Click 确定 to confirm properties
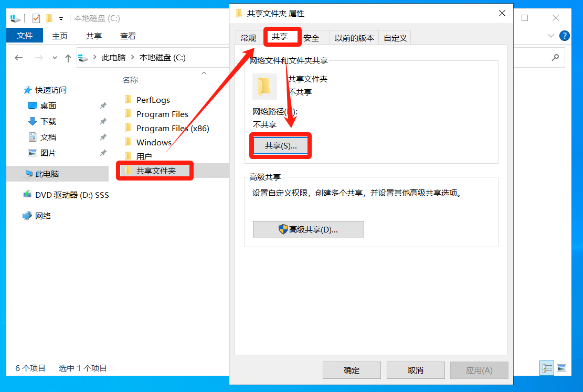The height and width of the screenshot is (392, 583). click(x=352, y=370)
